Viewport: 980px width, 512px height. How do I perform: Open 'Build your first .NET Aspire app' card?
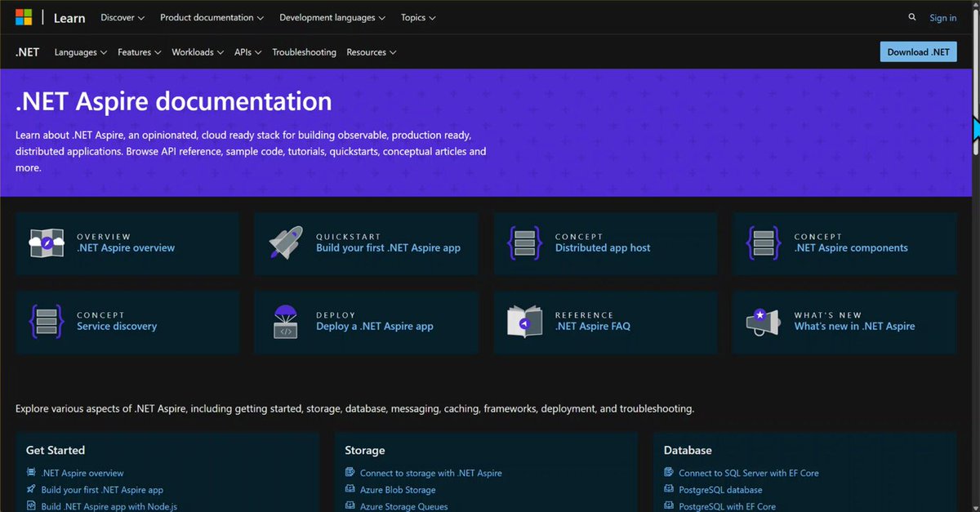[x=388, y=248]
